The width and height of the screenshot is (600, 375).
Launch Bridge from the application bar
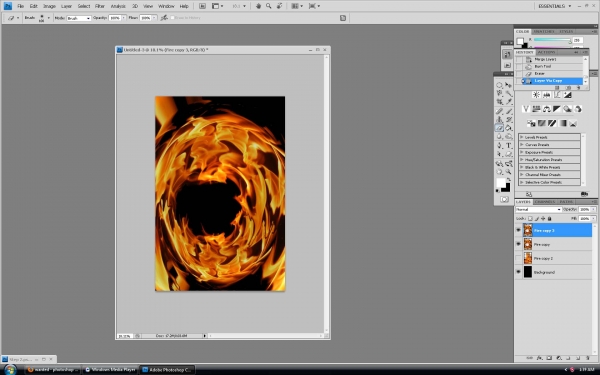click(202, 6)
